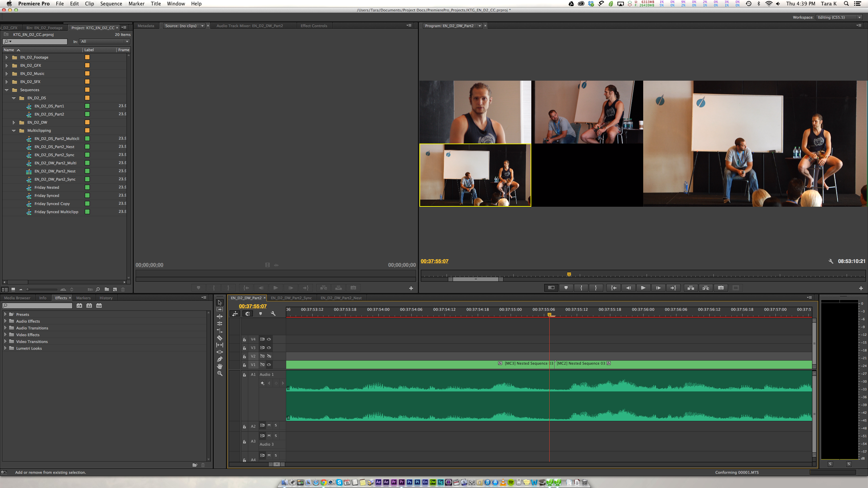Click Extract button in Program monitor

706,288
